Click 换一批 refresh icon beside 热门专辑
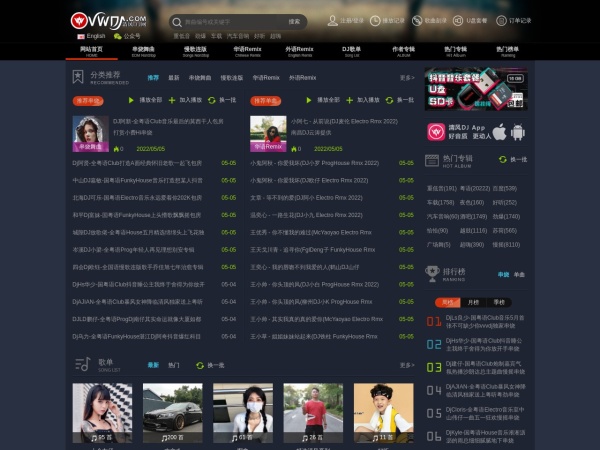Screen dimensions: 600x450 tap(504, 159)
